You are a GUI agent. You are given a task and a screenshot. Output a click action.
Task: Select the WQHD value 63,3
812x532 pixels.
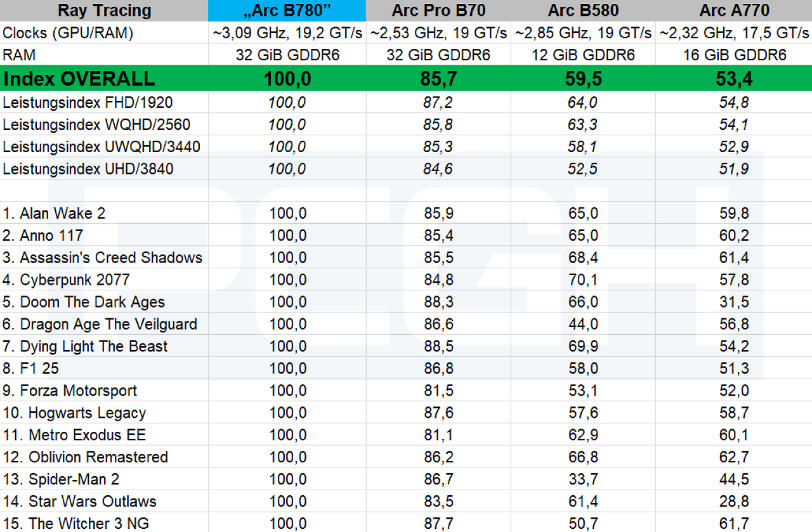(x=583, y=125)
